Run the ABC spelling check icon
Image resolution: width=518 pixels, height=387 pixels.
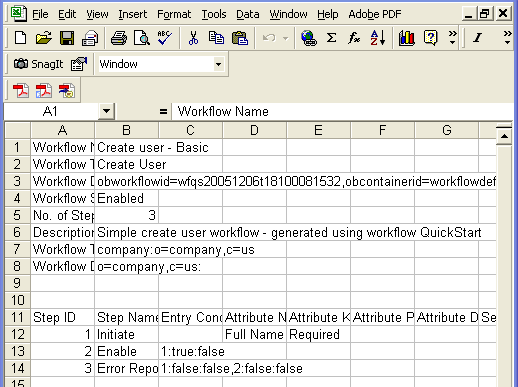[165, 38]
